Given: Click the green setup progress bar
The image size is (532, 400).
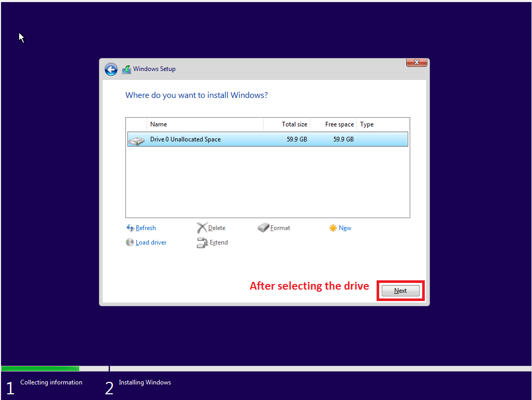Looking at the screenshot, I should tap(40, 368).
